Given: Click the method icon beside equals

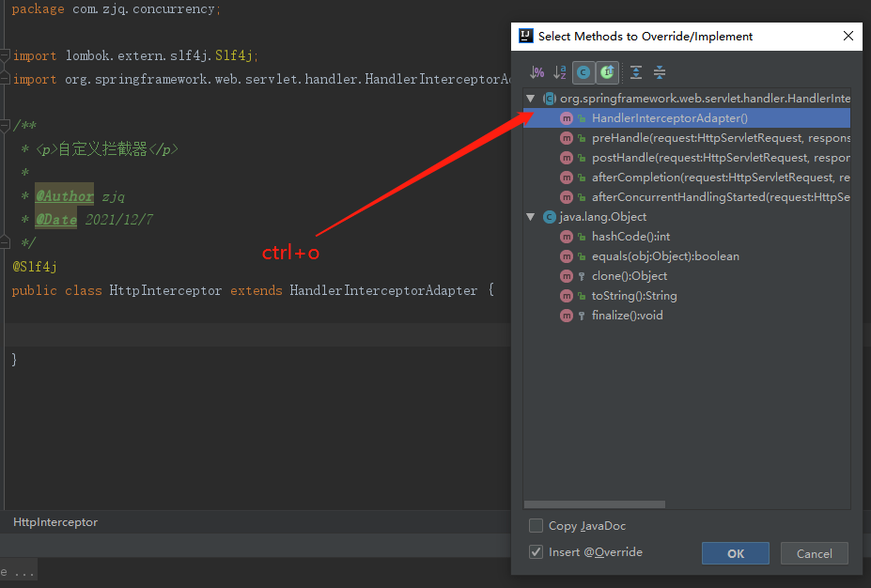Looking at the screenshot, I should pyautogui.click(x=566, y=256).
